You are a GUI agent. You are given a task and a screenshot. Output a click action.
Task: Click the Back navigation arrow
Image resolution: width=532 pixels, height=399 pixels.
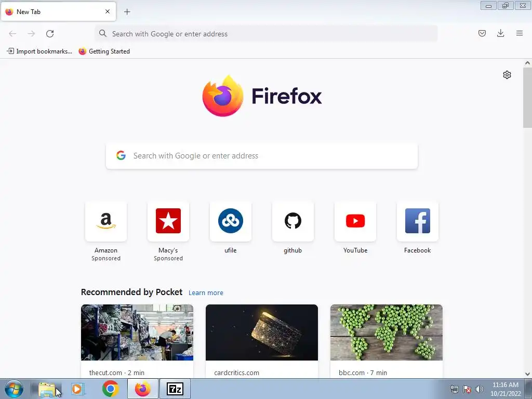[x=12, y=34]
